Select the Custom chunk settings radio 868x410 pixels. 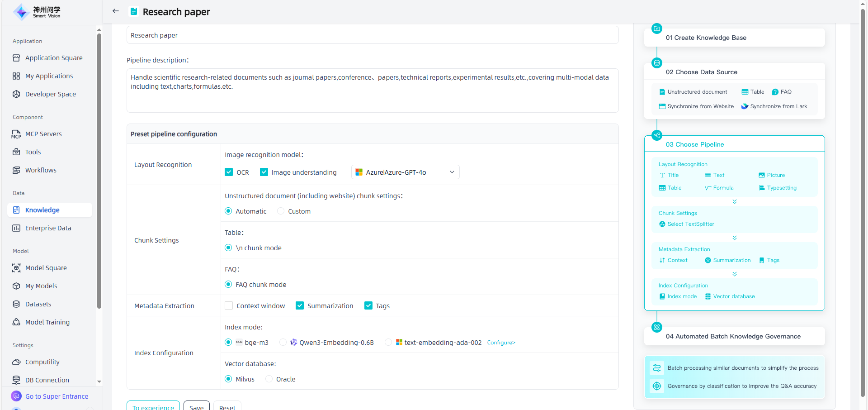[281, 211]
